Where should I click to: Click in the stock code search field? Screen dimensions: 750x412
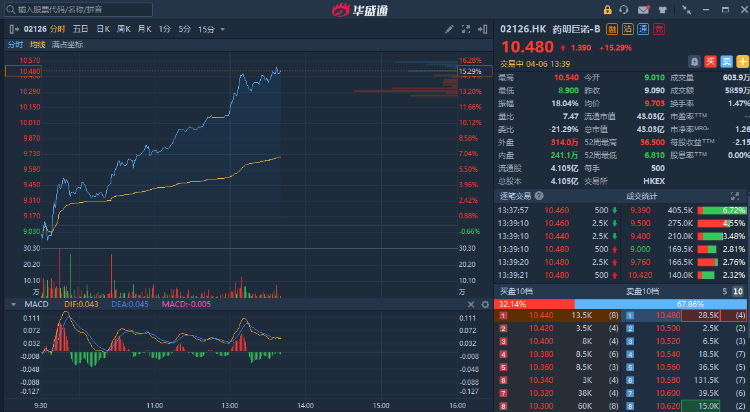click(x=79, y=10)
